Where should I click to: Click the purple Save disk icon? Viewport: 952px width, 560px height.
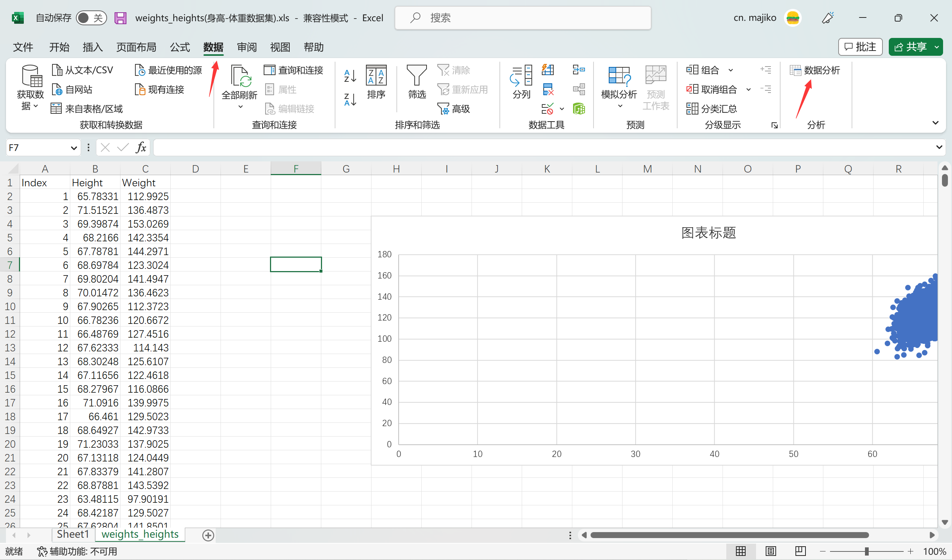[120, 18]
